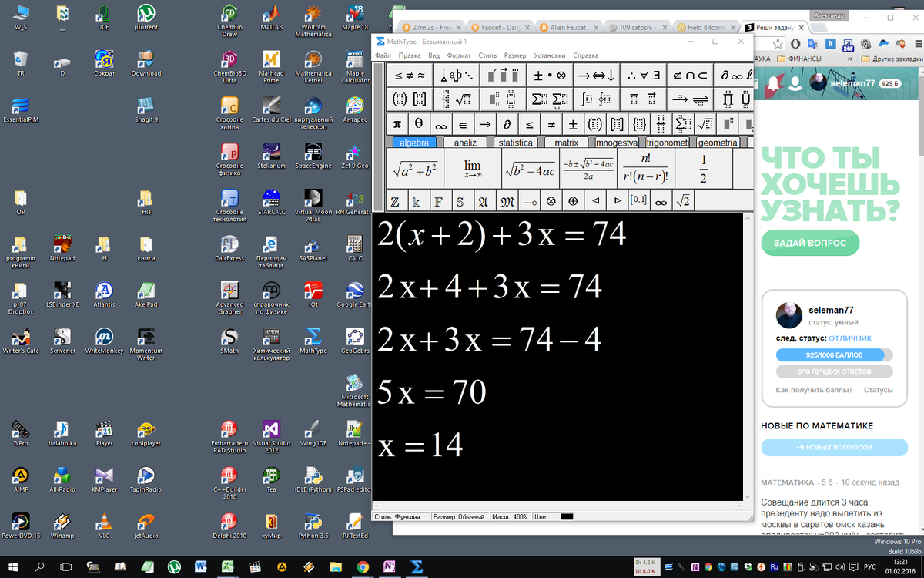Click the double-struck Z symbol button
This screenshot has width=924, height=578.
tap(395, 201)
